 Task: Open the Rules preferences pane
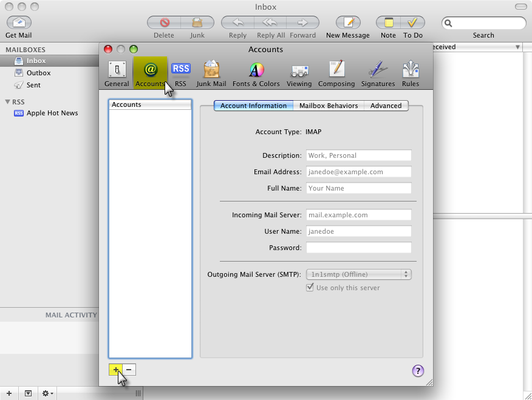411,73
